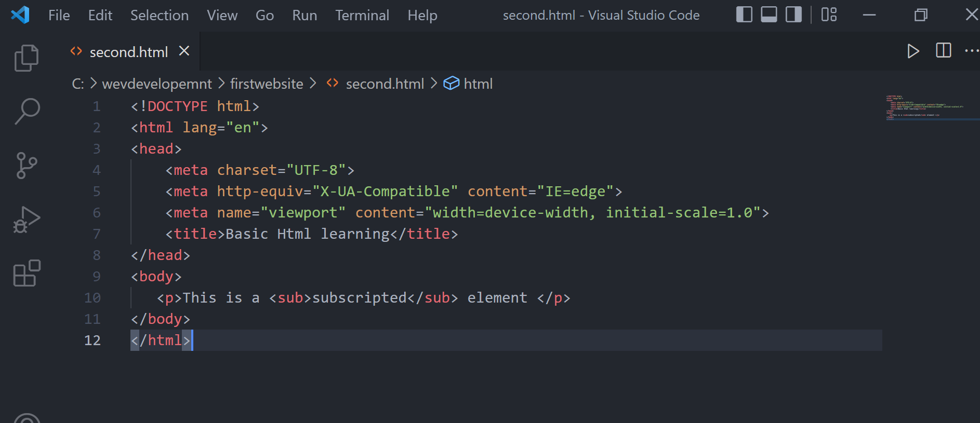
Task: Click the opening body tag on line 9
Action: [156, 276]
